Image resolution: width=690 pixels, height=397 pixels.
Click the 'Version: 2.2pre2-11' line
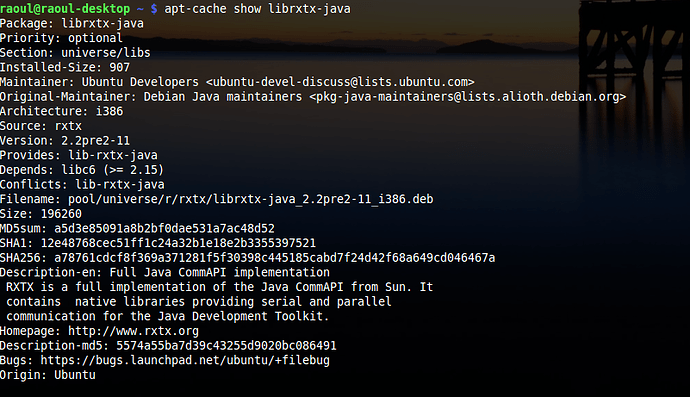pos(65,140)
